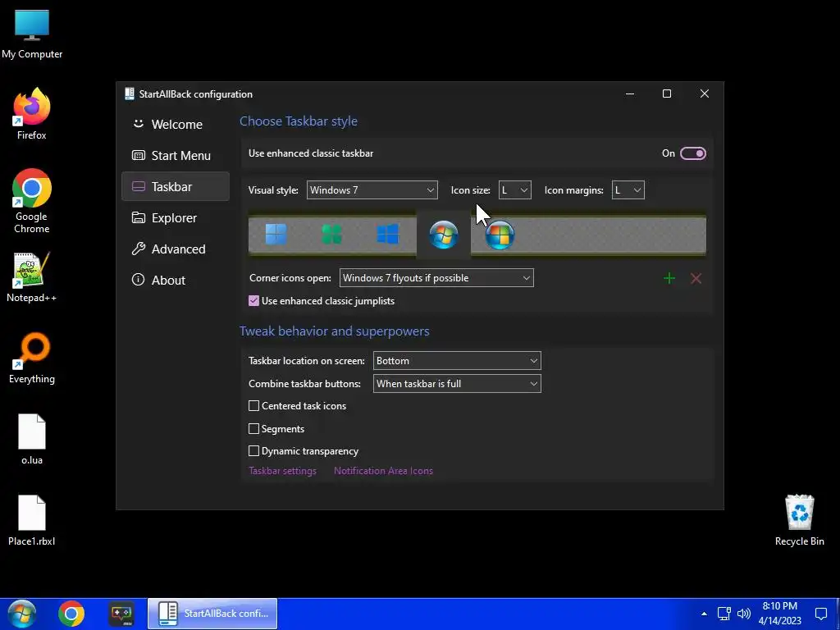Select the Place1.rbxl file on desktop
The height and width of the screenshot is (630, 840).
[32, 520]
